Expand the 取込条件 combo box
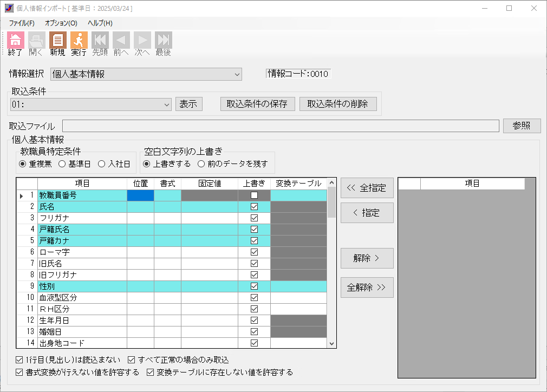The width and height of the screenshot is (547, 392). coord(166,104)
